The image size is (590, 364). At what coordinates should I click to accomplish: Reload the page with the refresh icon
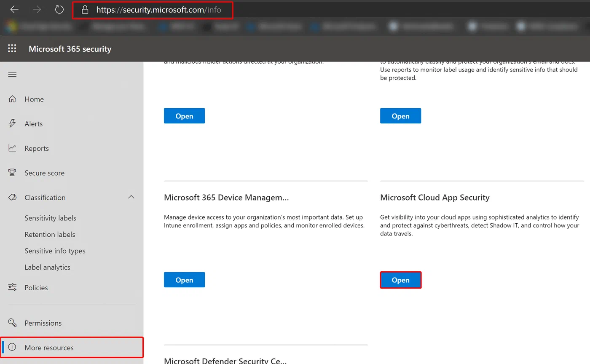[59, 9]
